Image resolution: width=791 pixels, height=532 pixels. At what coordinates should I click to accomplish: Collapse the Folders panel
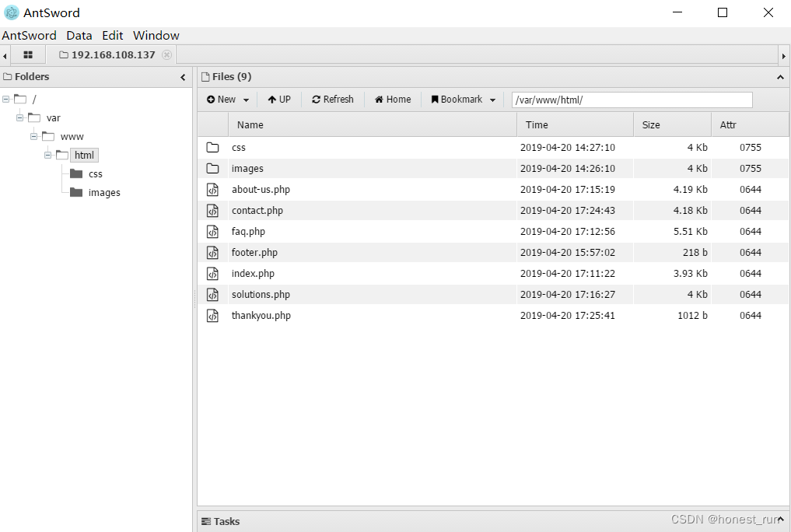(183, 77)
